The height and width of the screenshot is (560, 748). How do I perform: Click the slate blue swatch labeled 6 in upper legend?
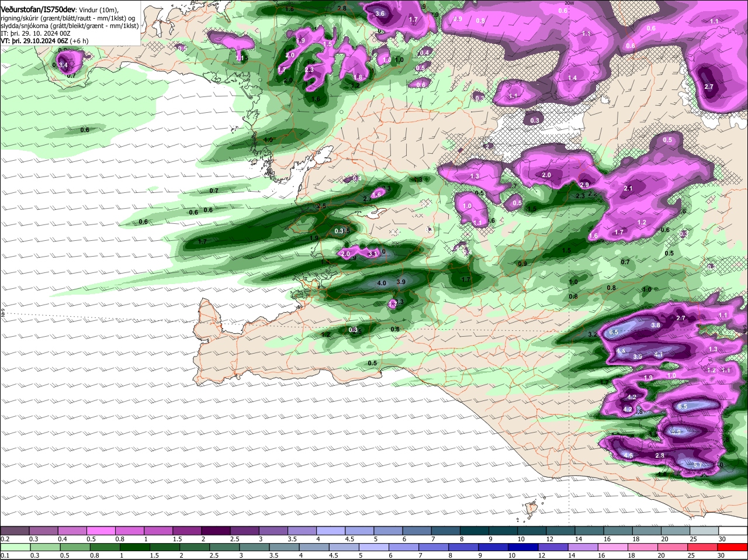coord(417,530)
